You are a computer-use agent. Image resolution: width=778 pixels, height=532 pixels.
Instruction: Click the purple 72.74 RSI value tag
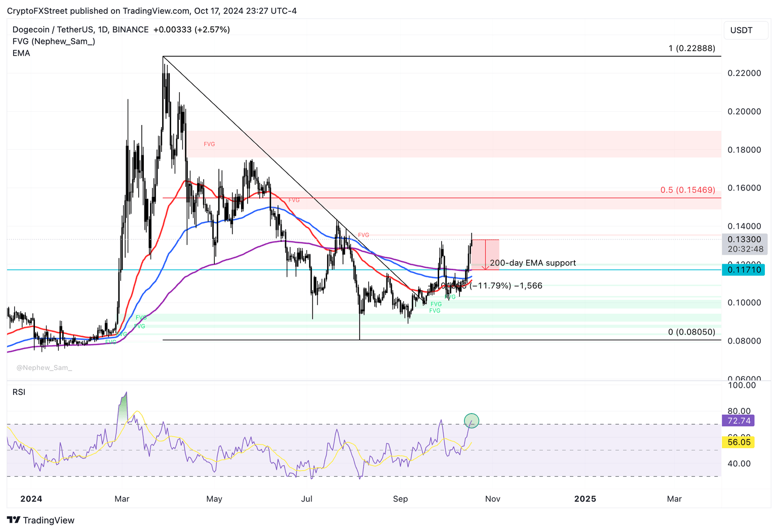(x=738, y=421)
